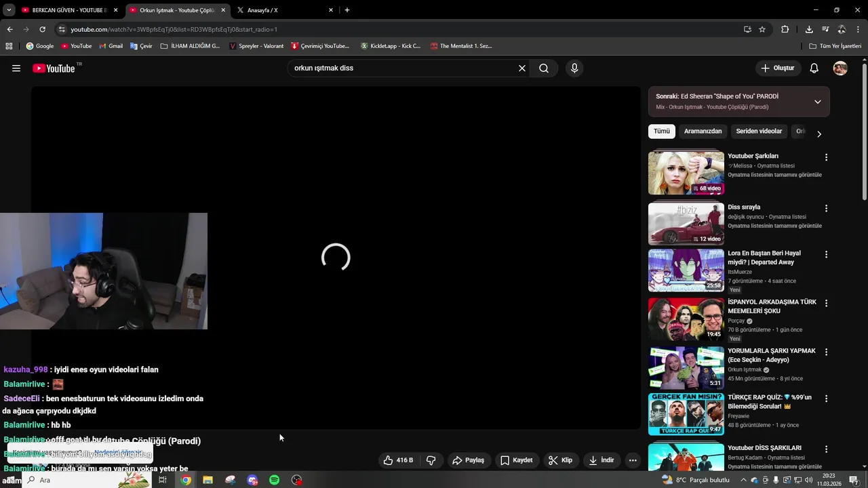This screenshot has height=488, width=868.
Task: Open the Youtuber DİSS ŞARKILARI playlist thumbnail
Action: [686, 457]
